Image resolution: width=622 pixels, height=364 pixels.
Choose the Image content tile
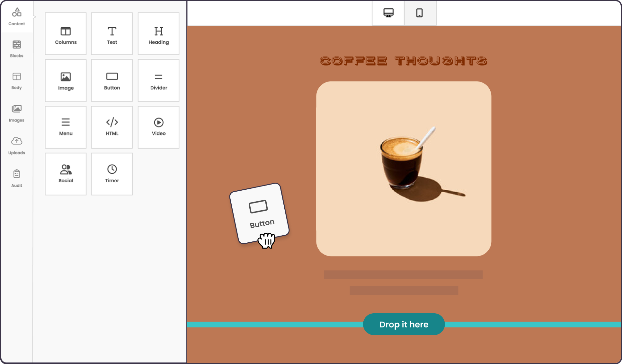(x=66, y=81)
